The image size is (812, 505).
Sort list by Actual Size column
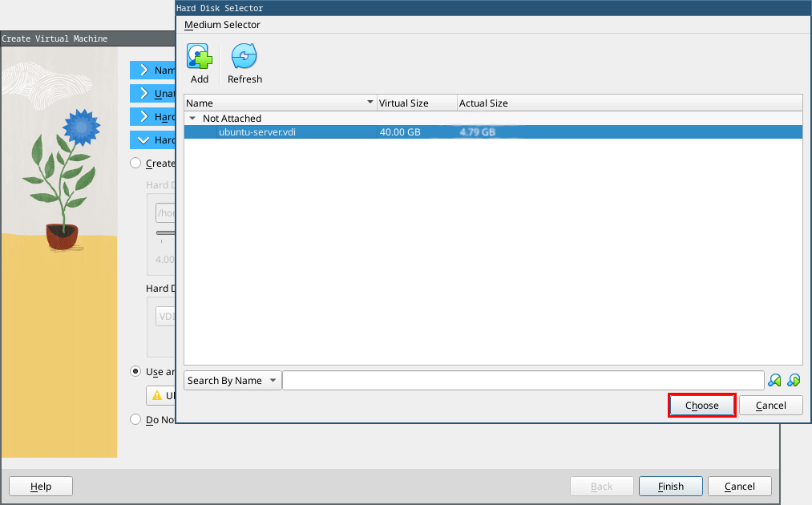[483, 103]
